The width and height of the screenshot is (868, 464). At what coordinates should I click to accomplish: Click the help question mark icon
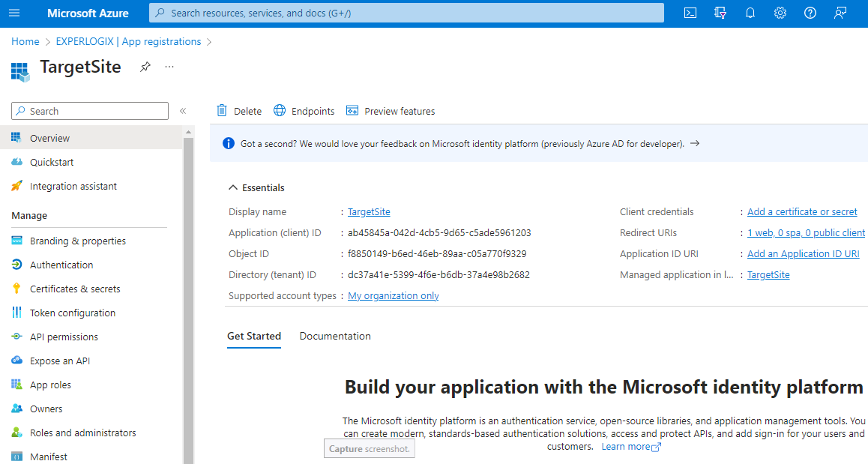click(810, 13)
